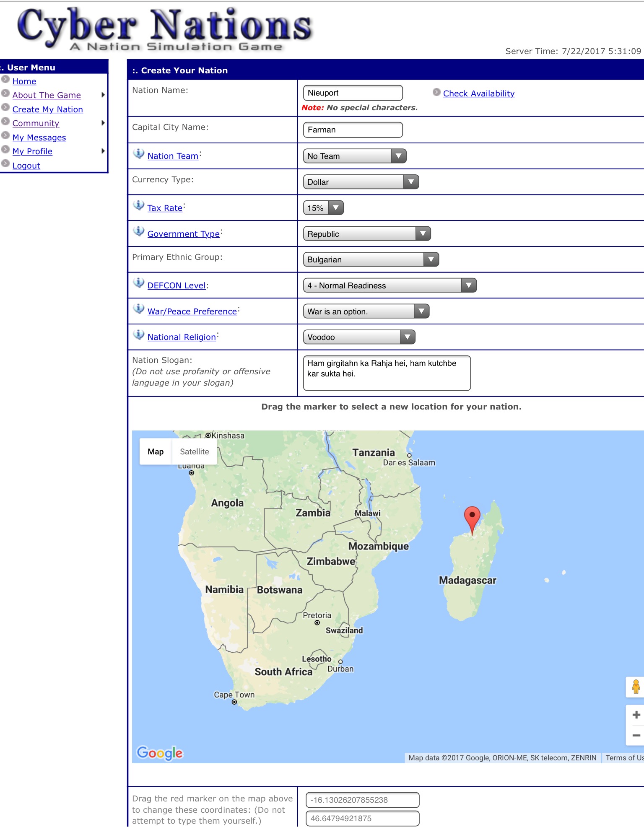Click the Nation Slogan text area
The image size is (644, 827).
pyautogui.click(x=387, y=373)
